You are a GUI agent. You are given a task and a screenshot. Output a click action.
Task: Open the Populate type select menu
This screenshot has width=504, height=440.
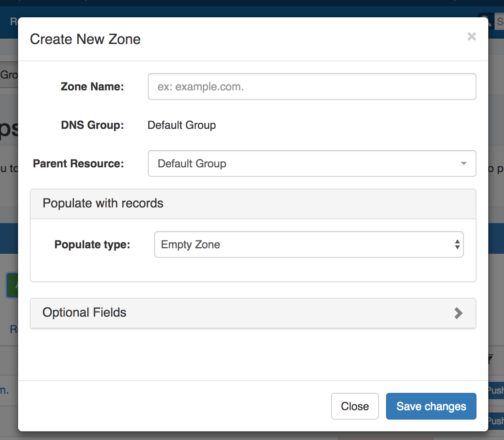click(x=309, y=244)
